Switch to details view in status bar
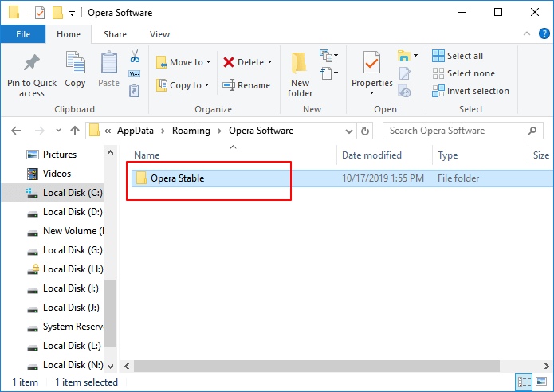The height and width of the screenshot is (392, 554). (524, 382)
